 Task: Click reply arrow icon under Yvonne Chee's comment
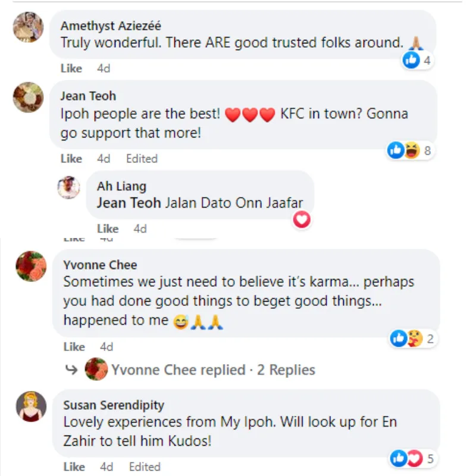tap(71, 369)
